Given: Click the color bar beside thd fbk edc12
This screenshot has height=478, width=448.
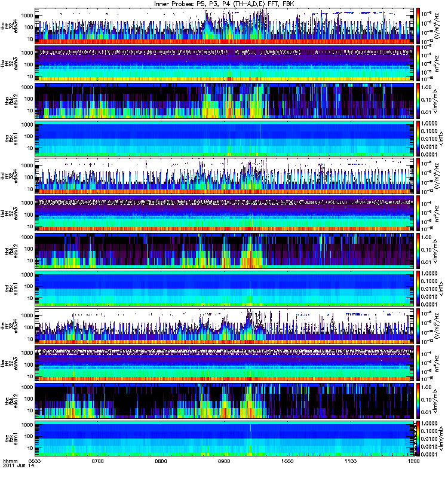Looking at the screenshot, I should pyautogui.click(x=418, y=251).
